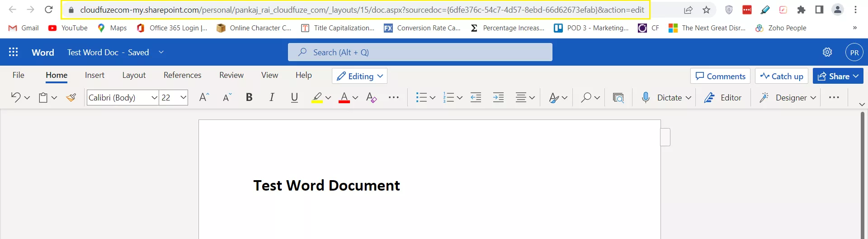The image size is (868, 239).
Task: Expand paste options dropdown arrow
Action: [54, 98]
